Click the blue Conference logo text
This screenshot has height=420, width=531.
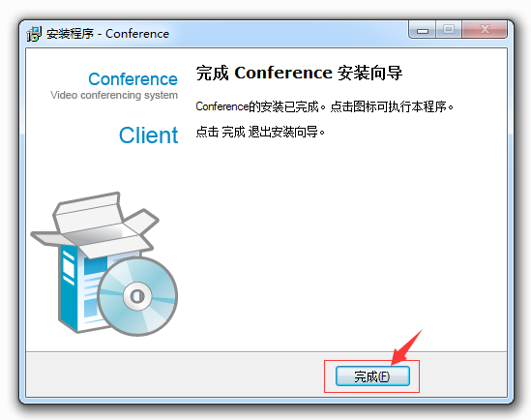pos(133,79)
